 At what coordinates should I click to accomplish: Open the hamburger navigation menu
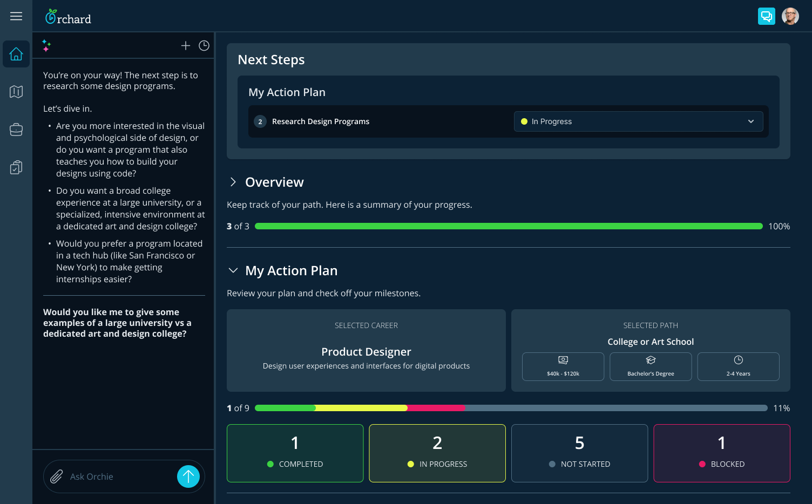coord(16,16)
